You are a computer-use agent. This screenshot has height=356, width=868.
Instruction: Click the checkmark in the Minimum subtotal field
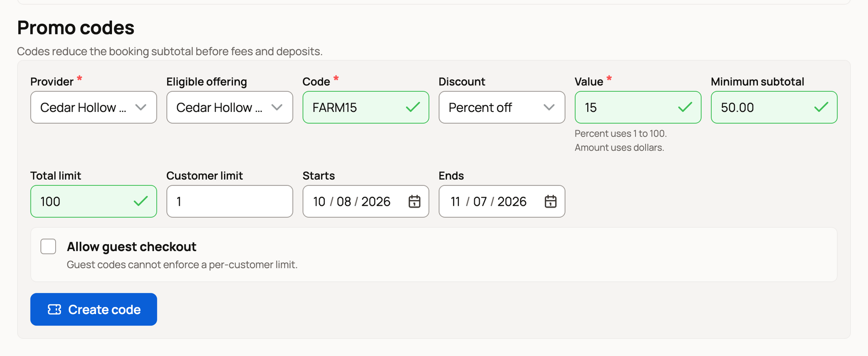[x=821, y=107]
